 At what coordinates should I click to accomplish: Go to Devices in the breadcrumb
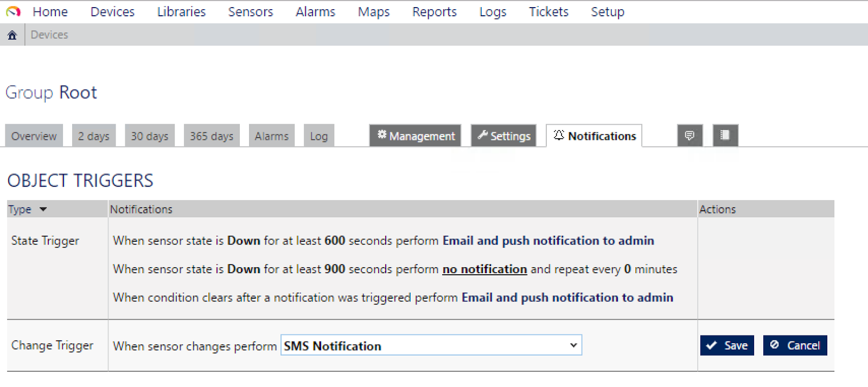[x=49, y=35]
